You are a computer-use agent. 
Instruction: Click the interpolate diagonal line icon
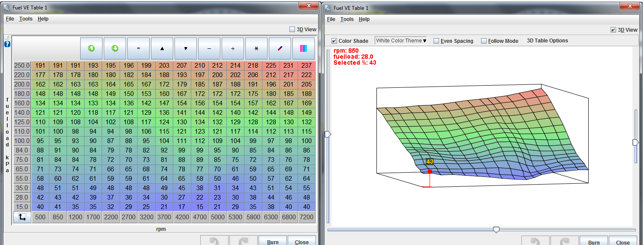280,48
